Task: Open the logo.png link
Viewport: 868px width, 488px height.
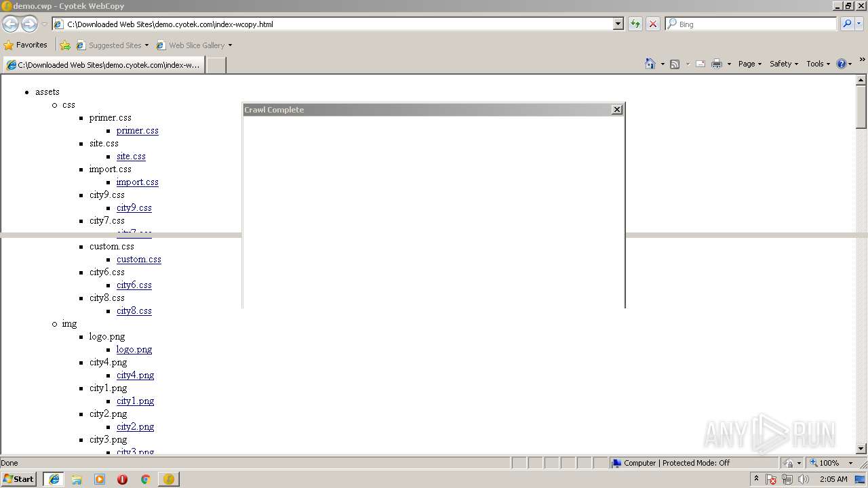Action: point(134,349)
